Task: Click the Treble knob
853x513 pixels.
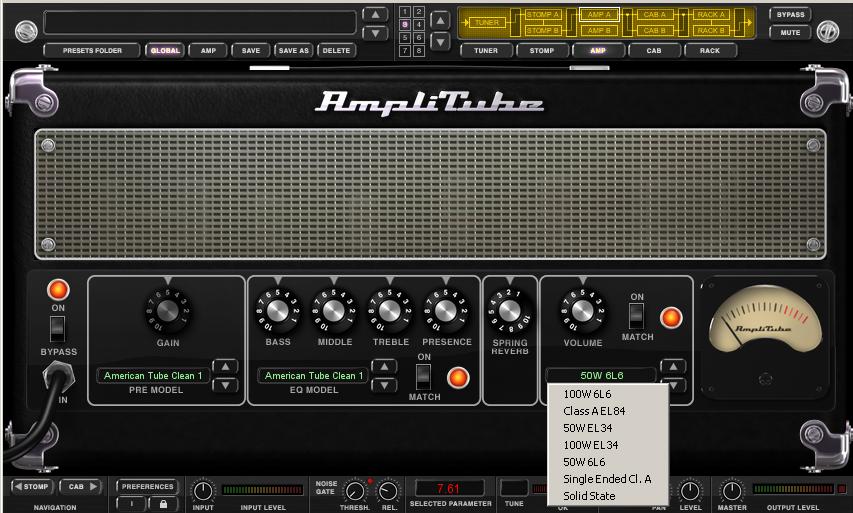Action: coord(390,311)
